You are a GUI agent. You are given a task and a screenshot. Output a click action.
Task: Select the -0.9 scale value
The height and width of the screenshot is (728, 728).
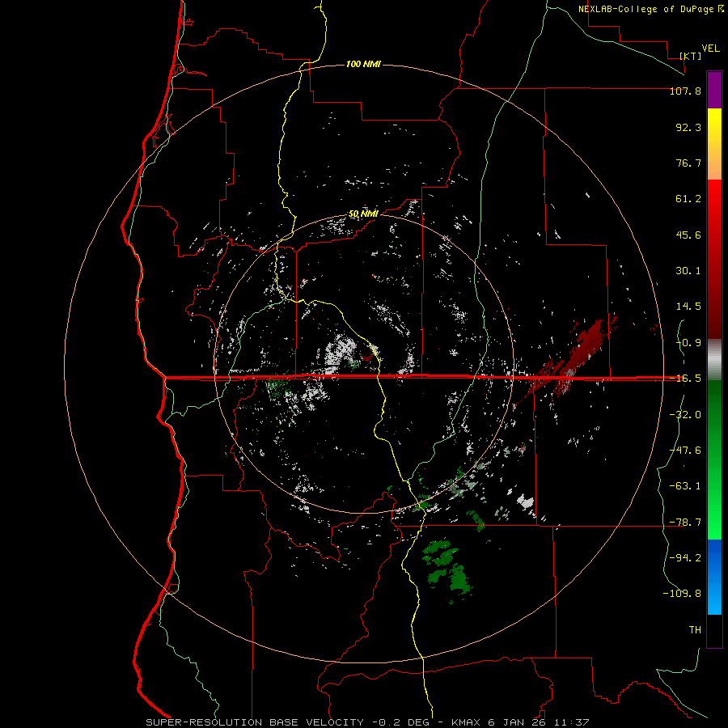688,343
